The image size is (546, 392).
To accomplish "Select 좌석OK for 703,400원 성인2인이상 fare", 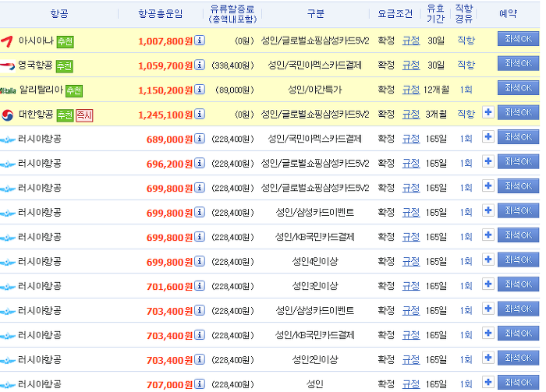I will pyautogui.click(x=518, y=358).
